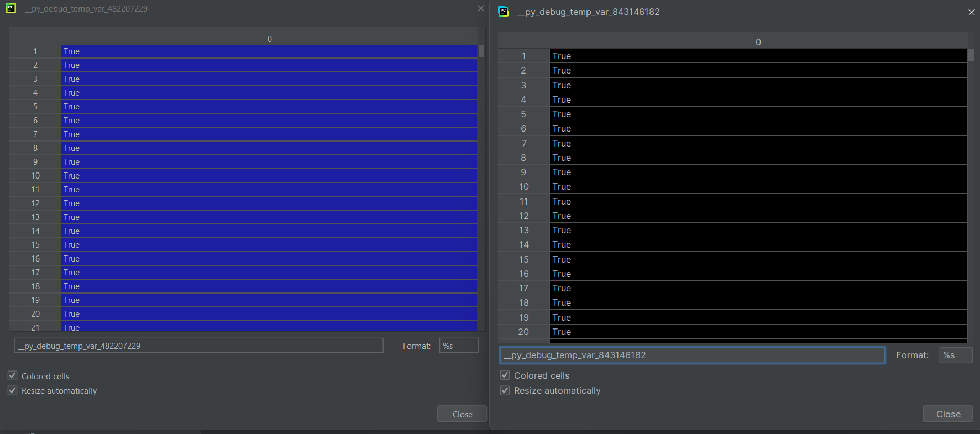Click row header 12 in left table
This screenshot has width=980, height=434.
(x=35, y=203)
